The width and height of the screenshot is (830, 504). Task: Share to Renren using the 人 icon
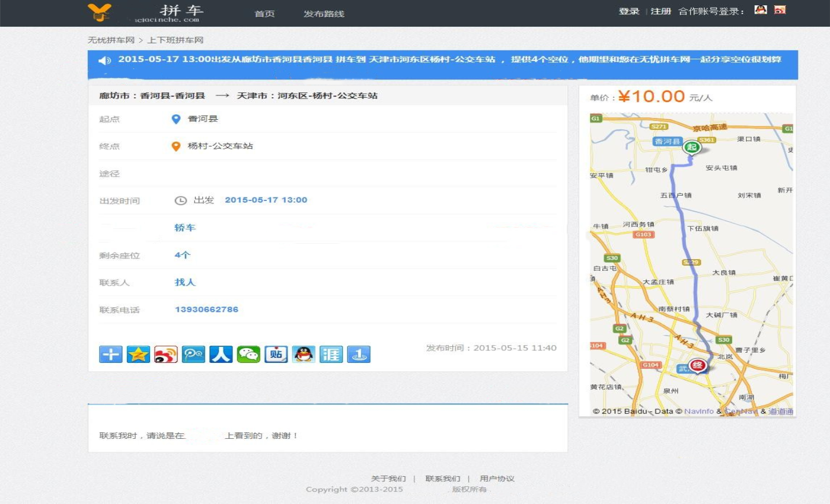[221, 355]
